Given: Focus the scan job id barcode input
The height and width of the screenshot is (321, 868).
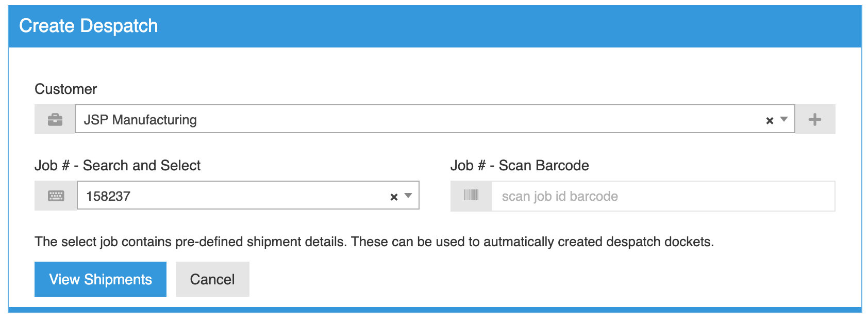Looking at the screenshot, I should pos(662,196).
